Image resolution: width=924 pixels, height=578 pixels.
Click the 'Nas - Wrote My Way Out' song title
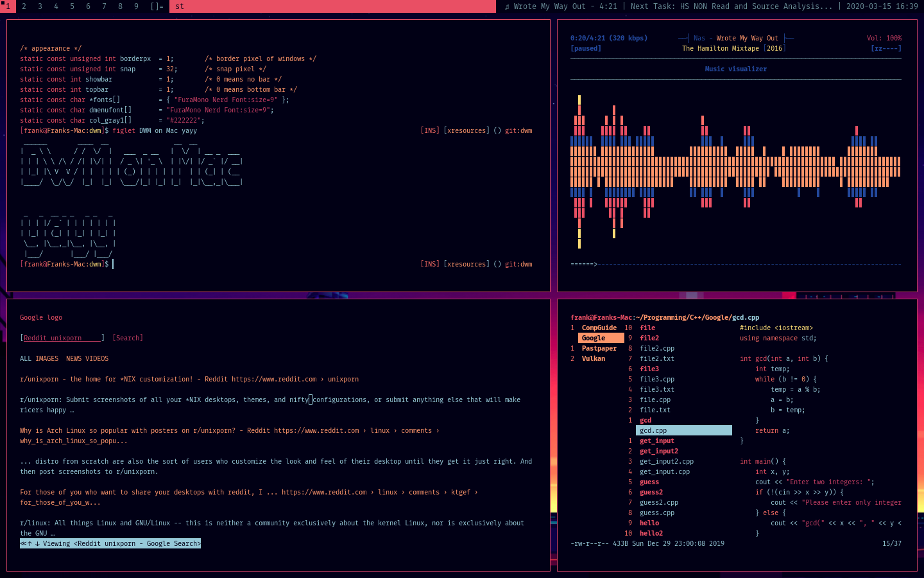point(736,38)
